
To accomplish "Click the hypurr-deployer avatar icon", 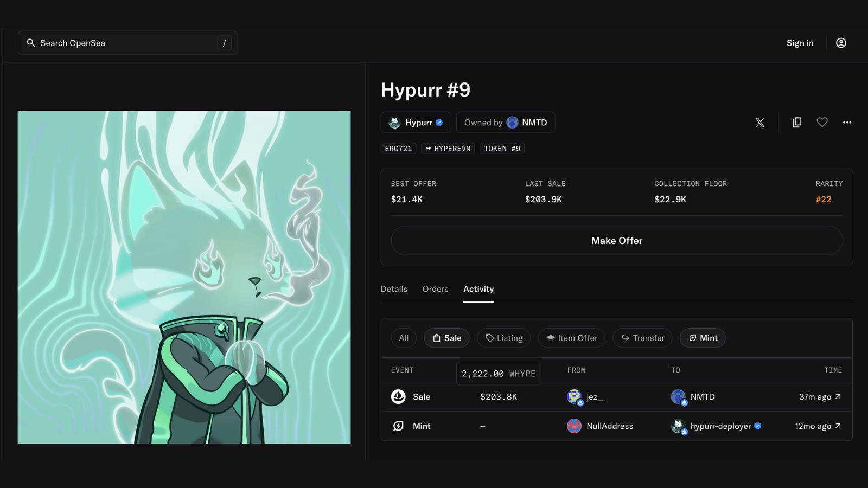I will coord(678,426).
